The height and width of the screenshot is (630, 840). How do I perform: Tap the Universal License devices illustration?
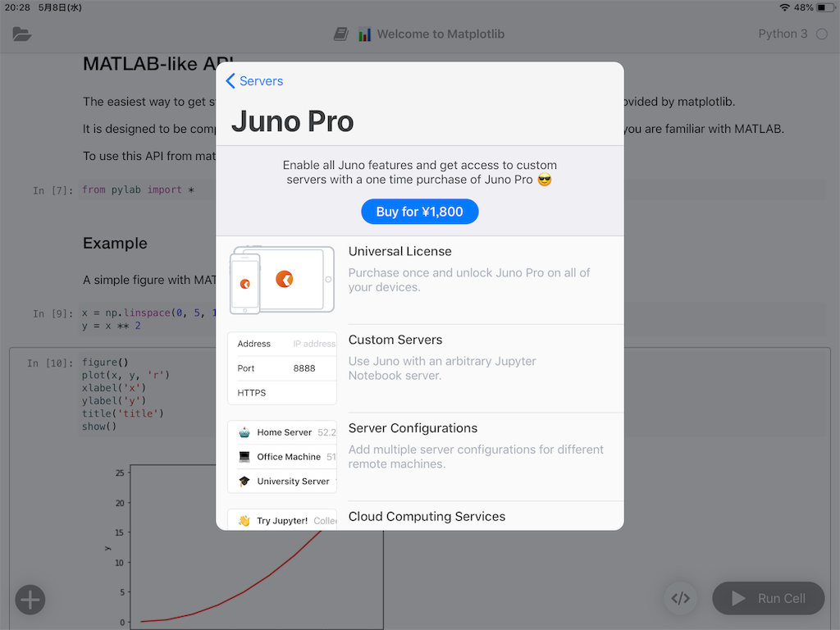(x=282, y=281)
